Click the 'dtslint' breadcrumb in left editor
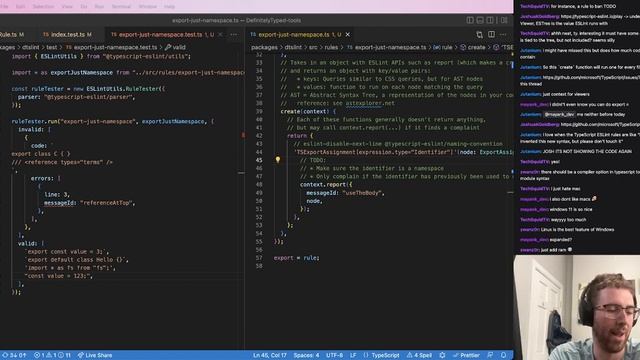 31,47
